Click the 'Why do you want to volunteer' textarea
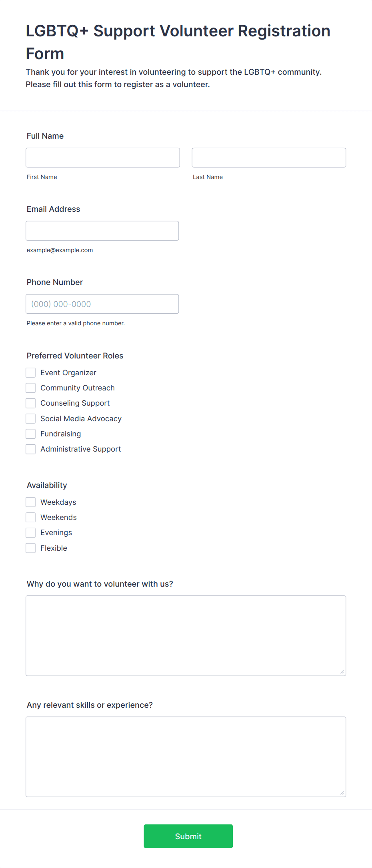 186,636
